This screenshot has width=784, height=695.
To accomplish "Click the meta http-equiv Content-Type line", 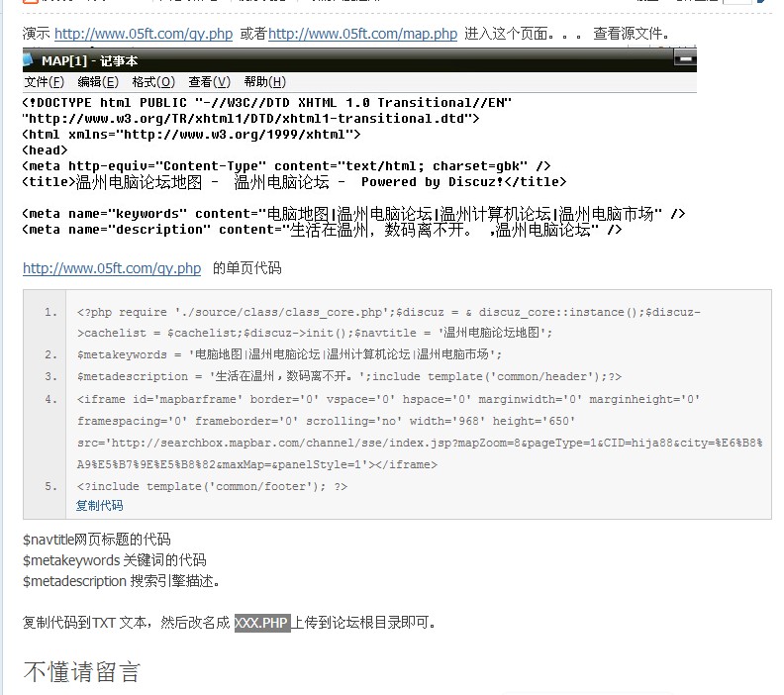I will (x=286, y=166).
